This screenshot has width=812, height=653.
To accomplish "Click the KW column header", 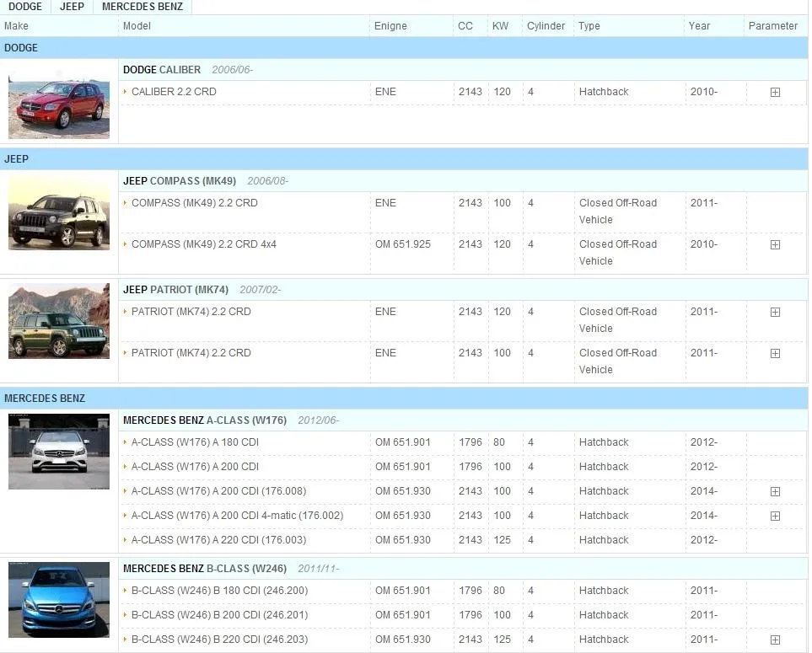I will [500, 26].
